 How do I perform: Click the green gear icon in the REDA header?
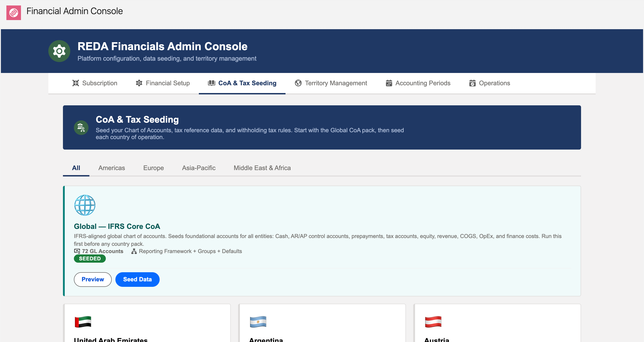(x=59, y=51)
